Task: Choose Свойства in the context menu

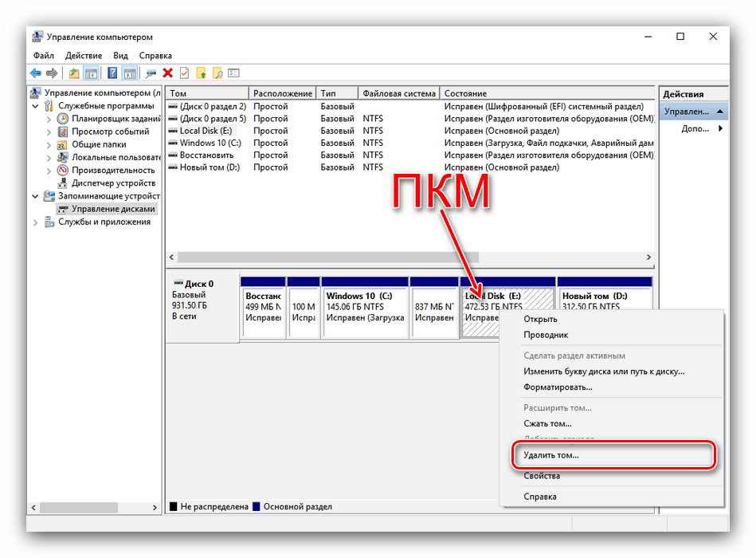Action: pyautogui.click(x=611, y=476)
